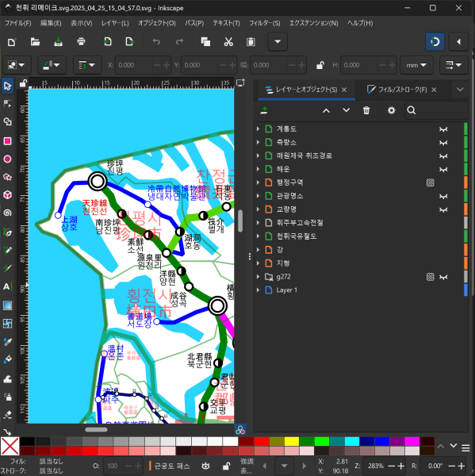The width and height of the screenshot is (475, 476).
Task: Expand the 천휘국유철도 layer
Action: point(258,236)
